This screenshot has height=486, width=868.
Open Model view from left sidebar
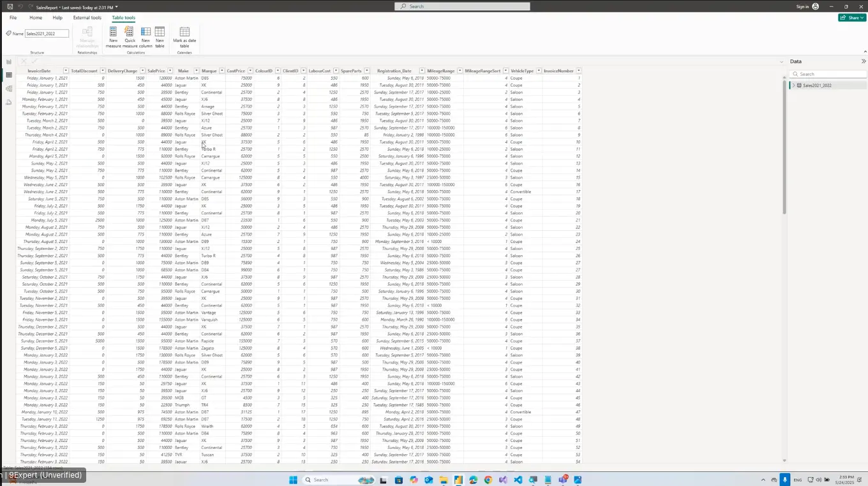click(x=9, y=89)
